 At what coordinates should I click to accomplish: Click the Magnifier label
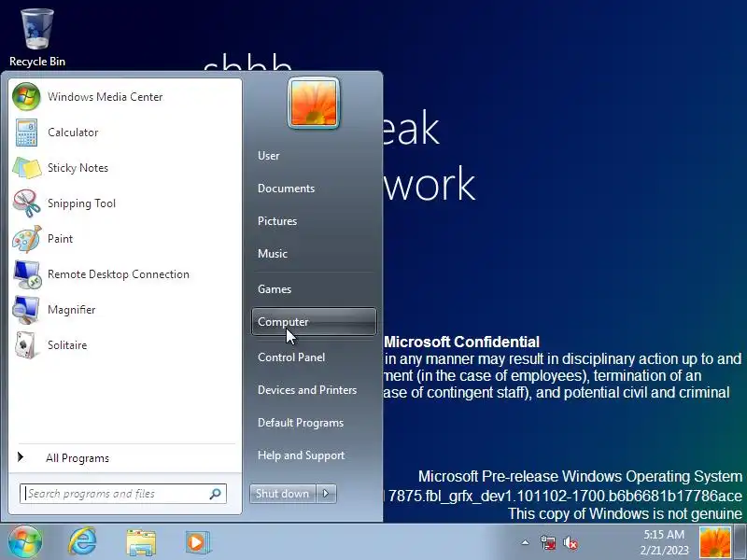(72, 310)
